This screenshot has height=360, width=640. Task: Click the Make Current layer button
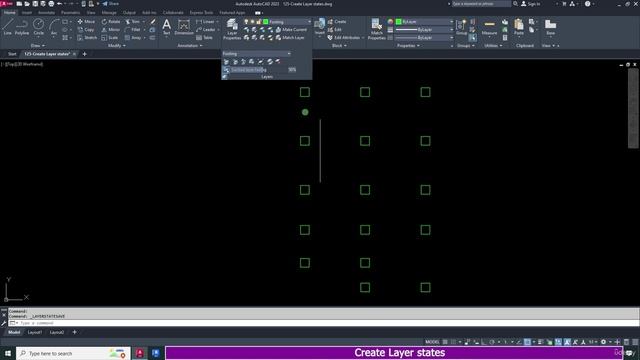[291, 29]
